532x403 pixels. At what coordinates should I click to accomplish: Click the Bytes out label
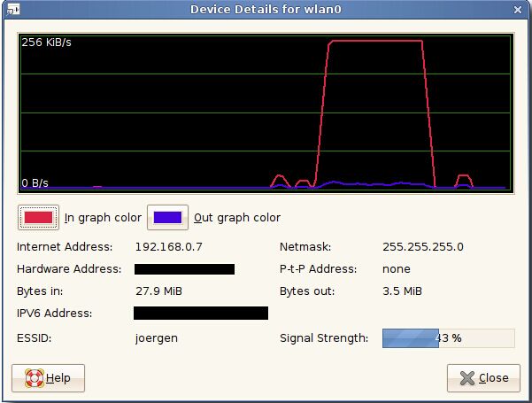click(307, 291)
